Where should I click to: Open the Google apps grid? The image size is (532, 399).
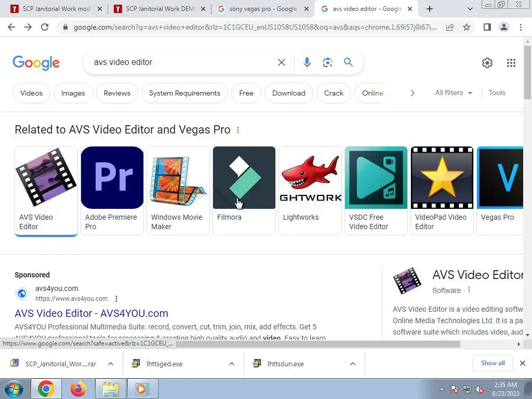pos(511,63)
